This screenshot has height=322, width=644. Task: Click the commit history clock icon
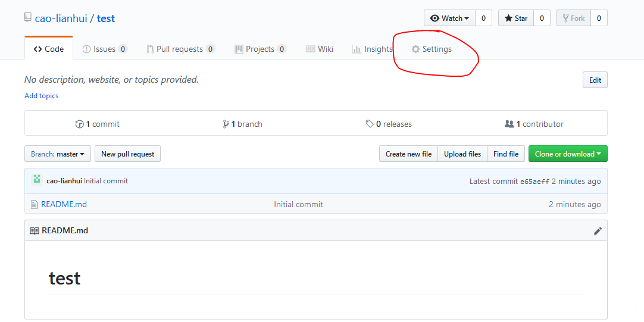80,124
